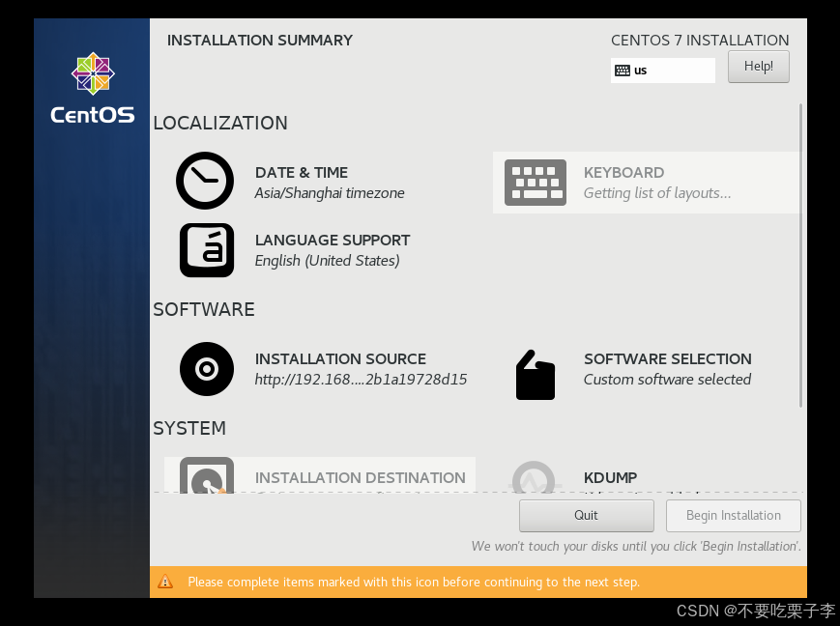Select the KEYBOARD label
Screen dimensions: 840x626
point(624,172)
